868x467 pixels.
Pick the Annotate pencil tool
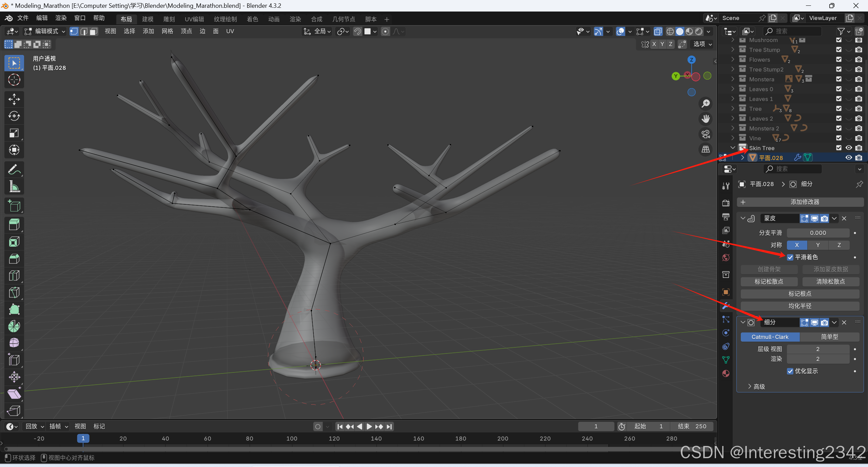(14, 170)
